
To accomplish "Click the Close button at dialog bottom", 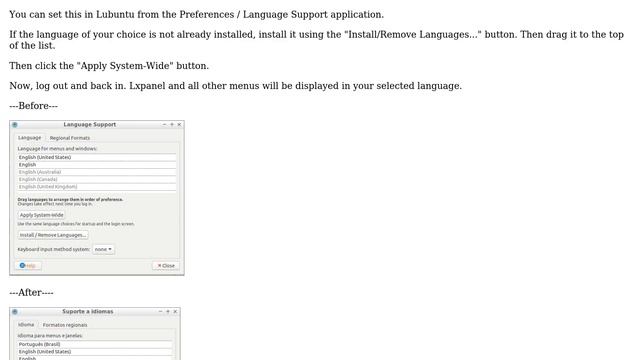I will (x=166, y=266).
